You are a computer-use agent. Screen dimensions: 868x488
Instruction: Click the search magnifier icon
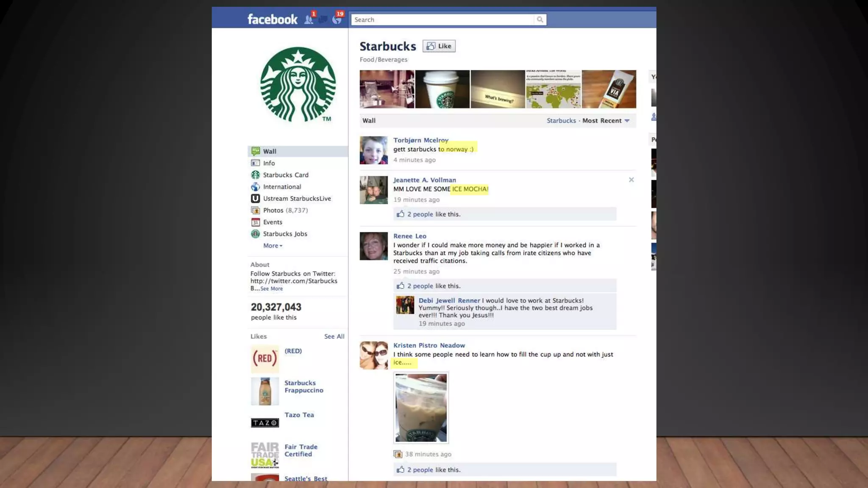point(540,19)
